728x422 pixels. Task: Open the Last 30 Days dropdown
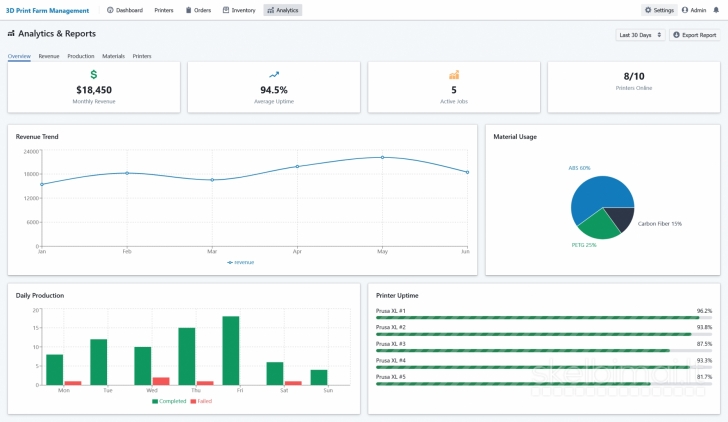pos(640,35)
